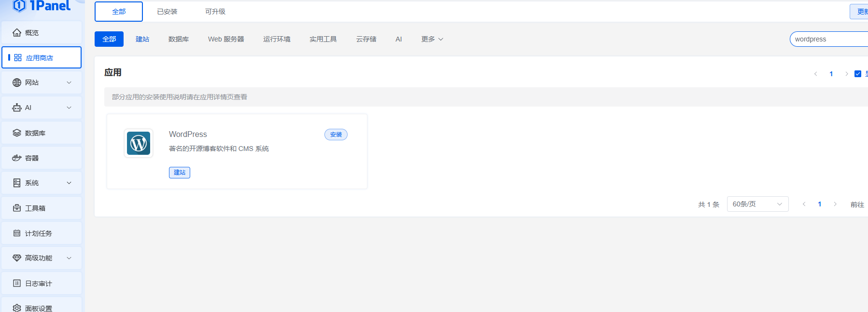The width and height of the screenshot is (868, 312).
Task: Click the 安装 button for WordPress
Action: 336,135
